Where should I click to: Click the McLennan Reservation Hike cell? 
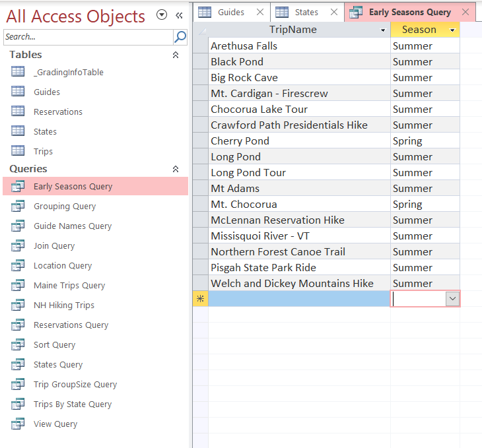click(x=299, y=220)
